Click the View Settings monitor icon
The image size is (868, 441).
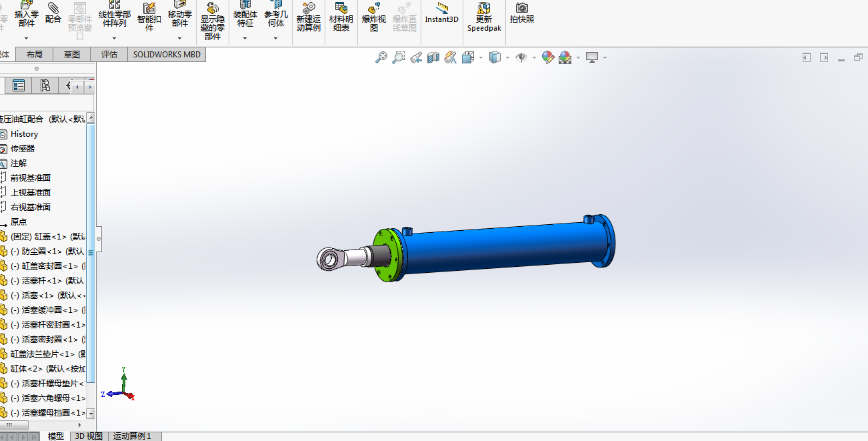click(592, 58)
